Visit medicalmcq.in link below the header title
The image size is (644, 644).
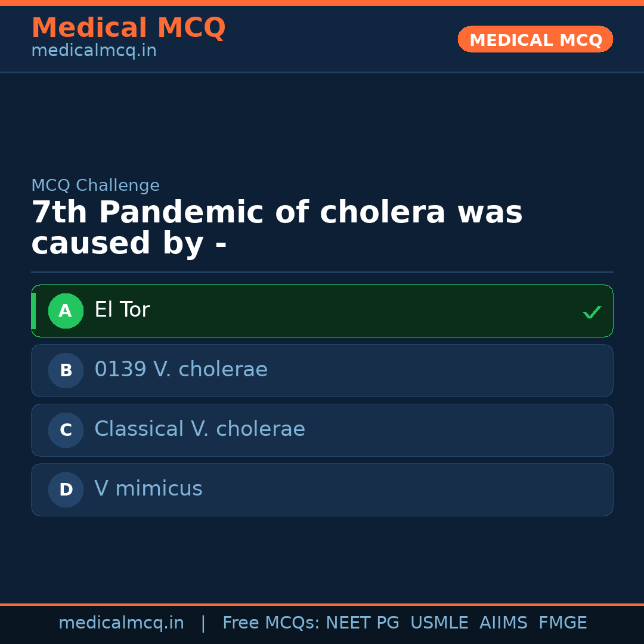[x=94, y=51]
